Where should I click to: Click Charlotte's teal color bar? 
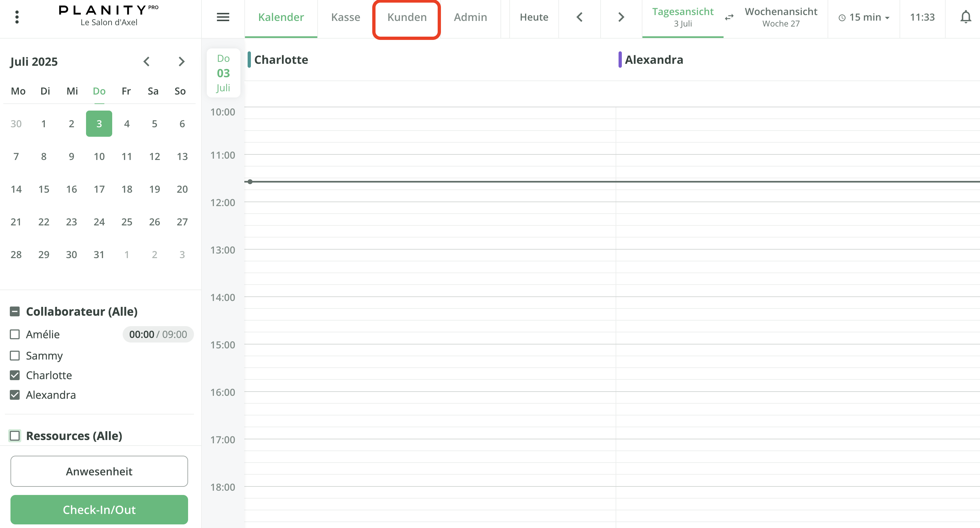coord(249,60)
